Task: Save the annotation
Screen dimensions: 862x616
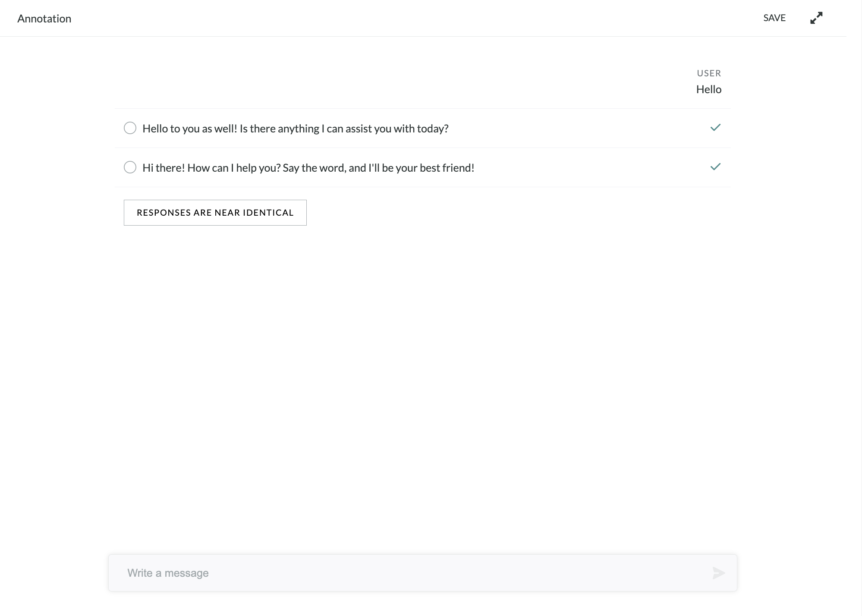Action: point(774,18)
